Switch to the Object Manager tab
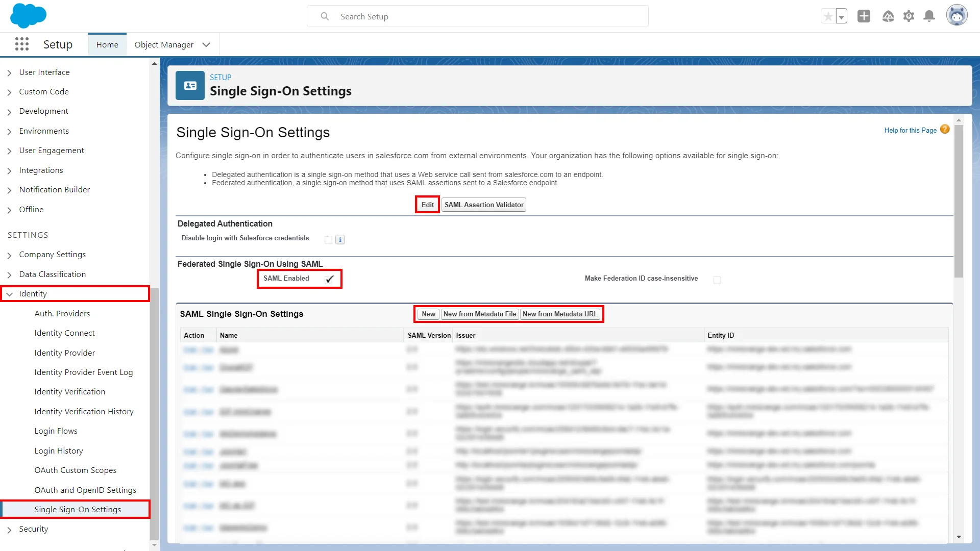 coord(164,44)
